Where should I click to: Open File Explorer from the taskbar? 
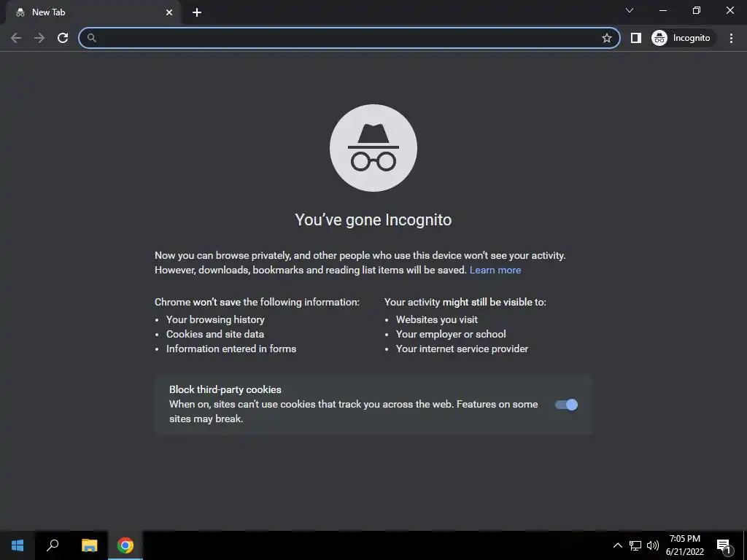89,545
